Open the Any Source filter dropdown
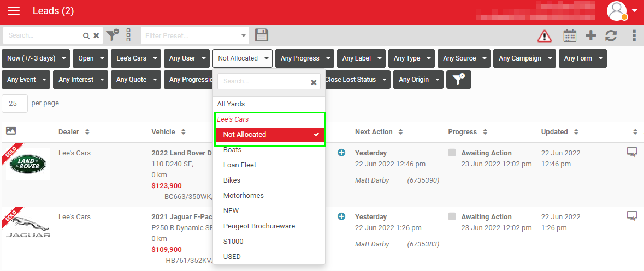The width and height of the screenshot is (644, 271). 464,58
